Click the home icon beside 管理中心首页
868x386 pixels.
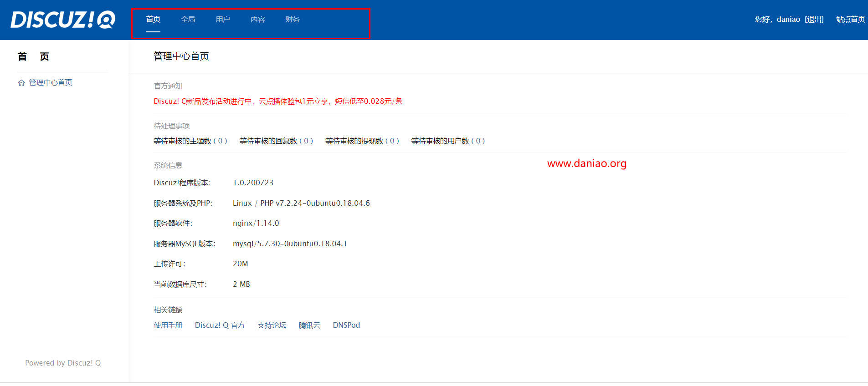21,83
